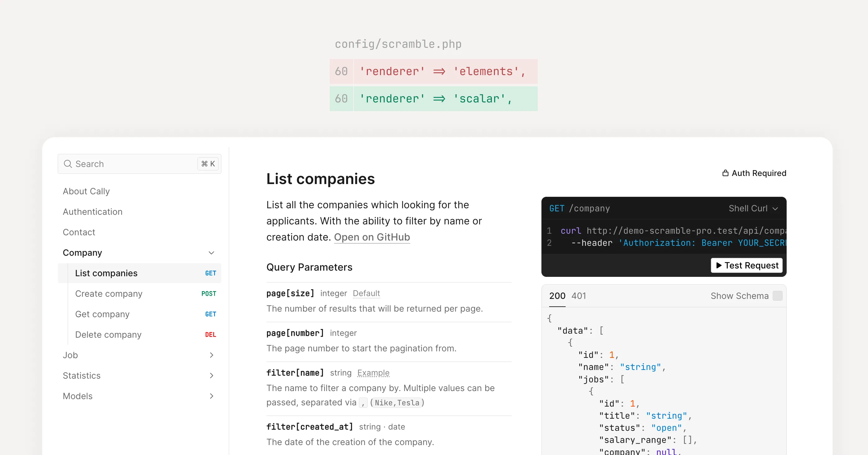Click the GET badge beside Get company
Viewport: 868px width, 455px height.
tap(210, 314)
